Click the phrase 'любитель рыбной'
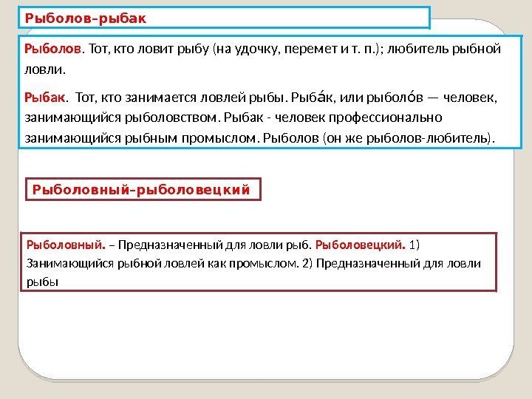This screenshot has width=532, height=399. [444, 49]
